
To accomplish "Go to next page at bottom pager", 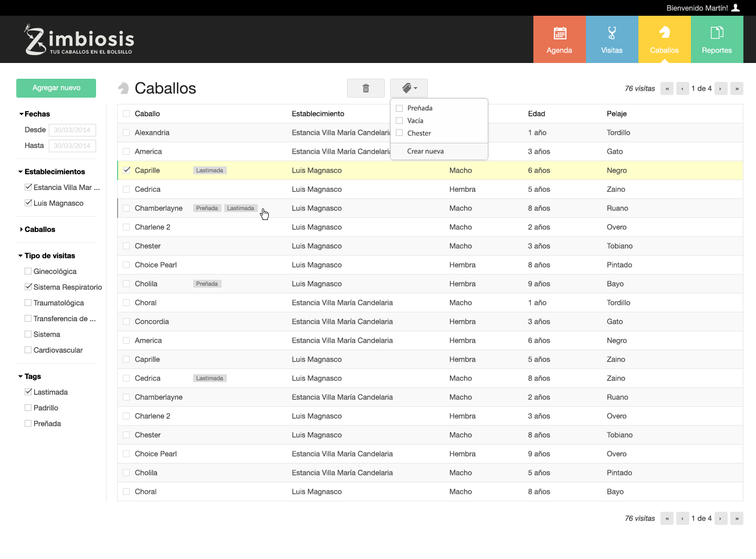I will click(721, 519).
